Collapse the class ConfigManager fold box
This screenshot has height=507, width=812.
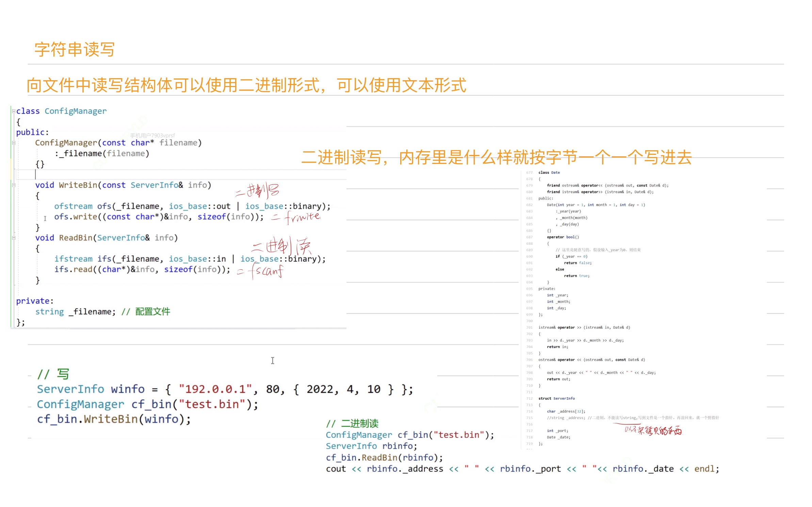tap(14, 111)
